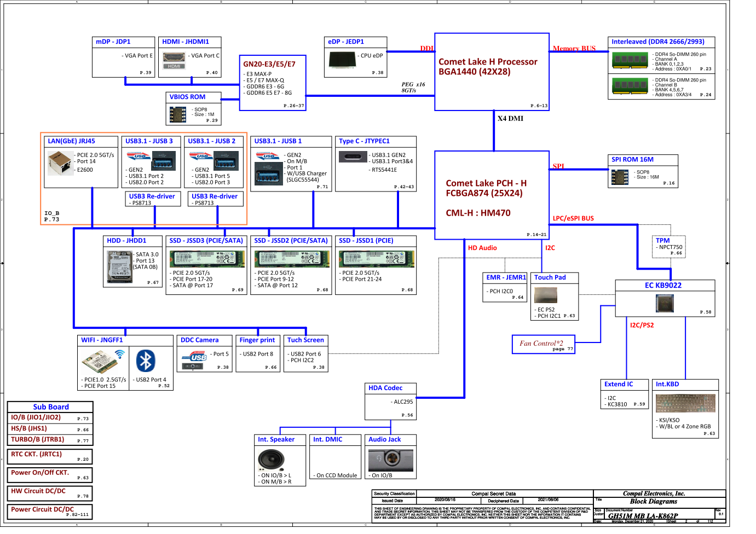Click the USB3 Re-driver label under JUSB 2
The image size is (756, 534).
pos(215,196)
